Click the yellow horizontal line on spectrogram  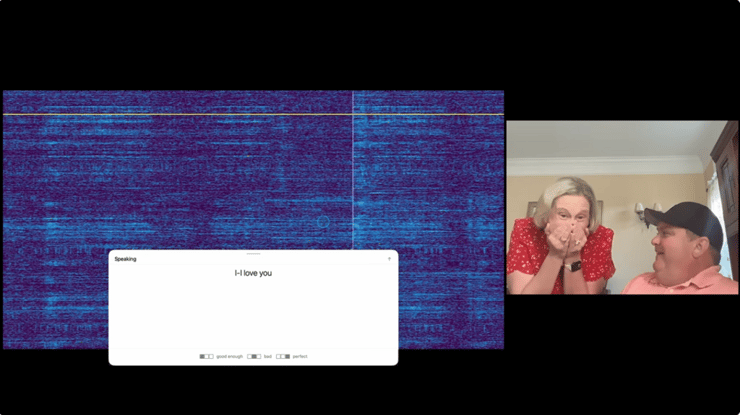click(x=253, y=114)
